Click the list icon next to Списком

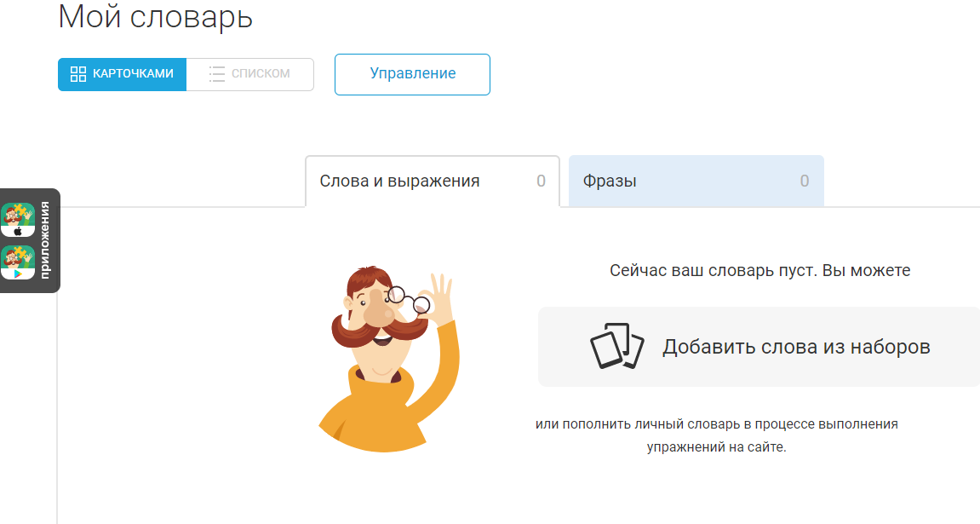coord(217,74)
